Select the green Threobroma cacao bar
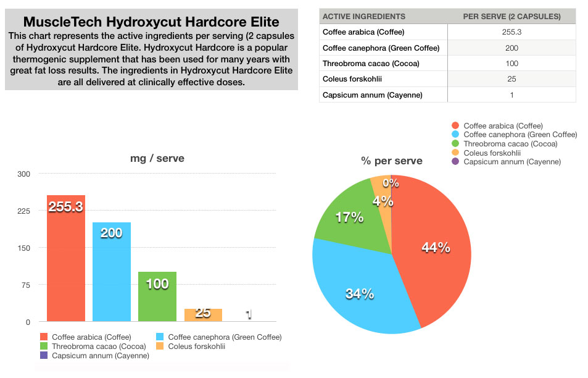Screen dimensions: 588x378 157,296
